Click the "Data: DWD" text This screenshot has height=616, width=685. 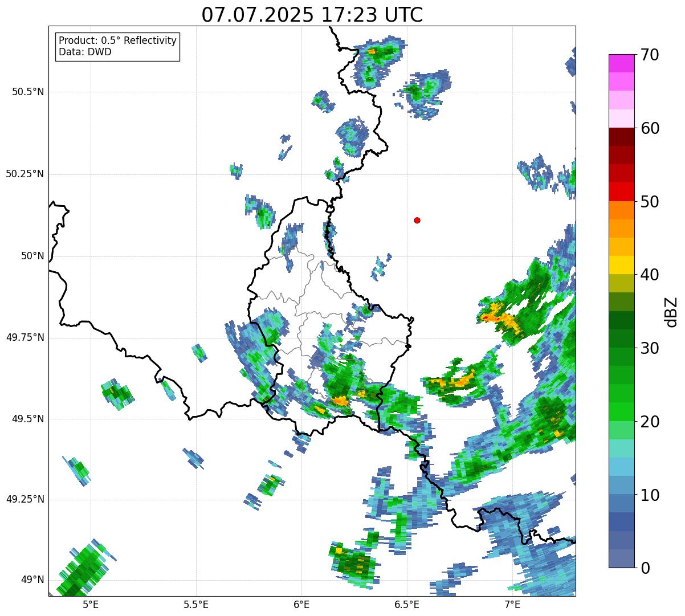pyautogui.click(x=85, y=52)
